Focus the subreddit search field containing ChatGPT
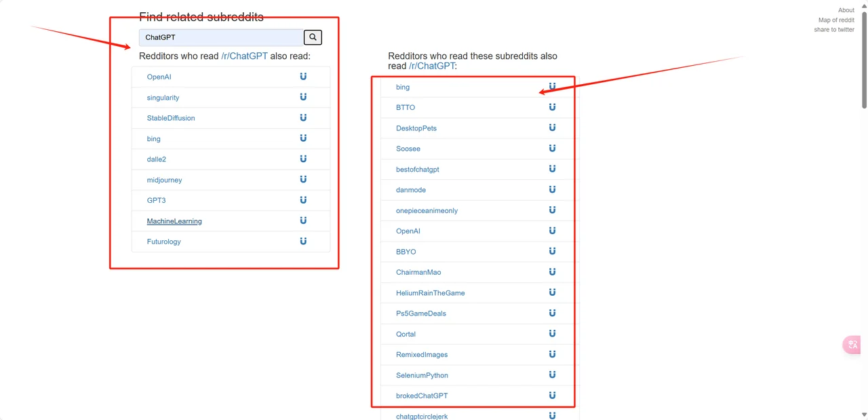Image resolution: width=868 pixels, height=420 pixels. coord(221,37)
